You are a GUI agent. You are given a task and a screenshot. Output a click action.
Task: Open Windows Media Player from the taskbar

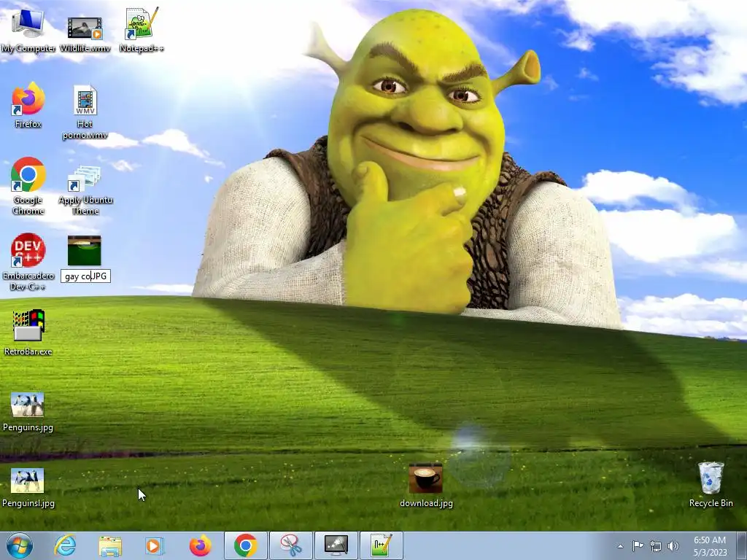(x=155, y=545)
